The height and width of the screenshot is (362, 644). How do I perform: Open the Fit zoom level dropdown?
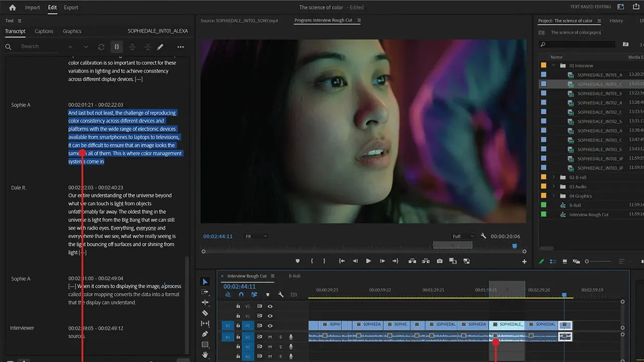[x=256, y=236]
